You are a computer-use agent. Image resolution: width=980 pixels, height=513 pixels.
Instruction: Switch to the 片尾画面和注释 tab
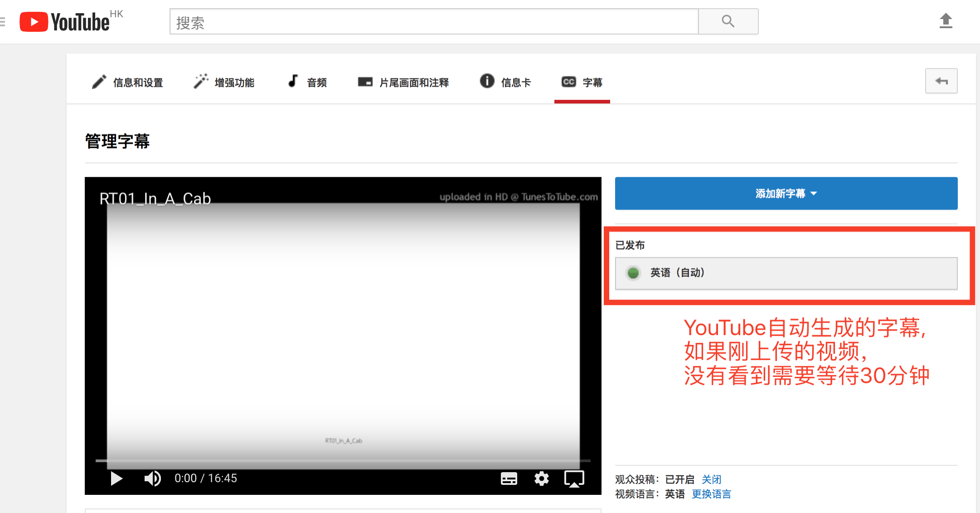(x=403, y=82)
